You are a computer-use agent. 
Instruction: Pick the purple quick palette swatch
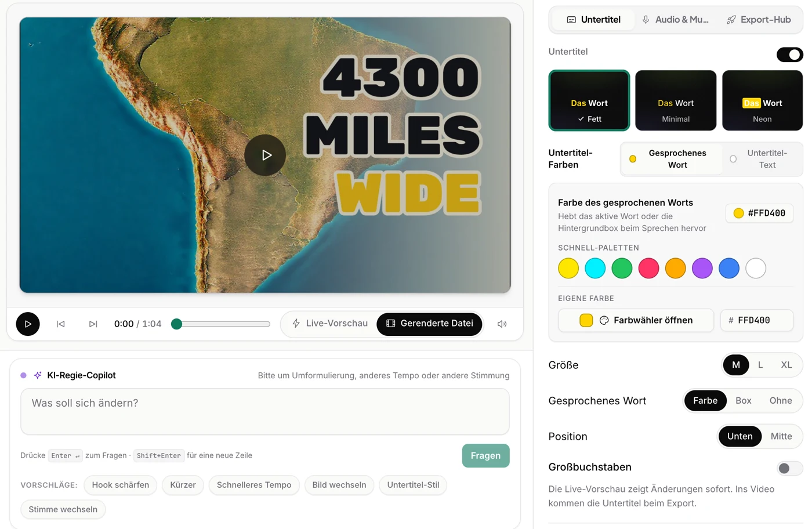(x=702, y=268)
